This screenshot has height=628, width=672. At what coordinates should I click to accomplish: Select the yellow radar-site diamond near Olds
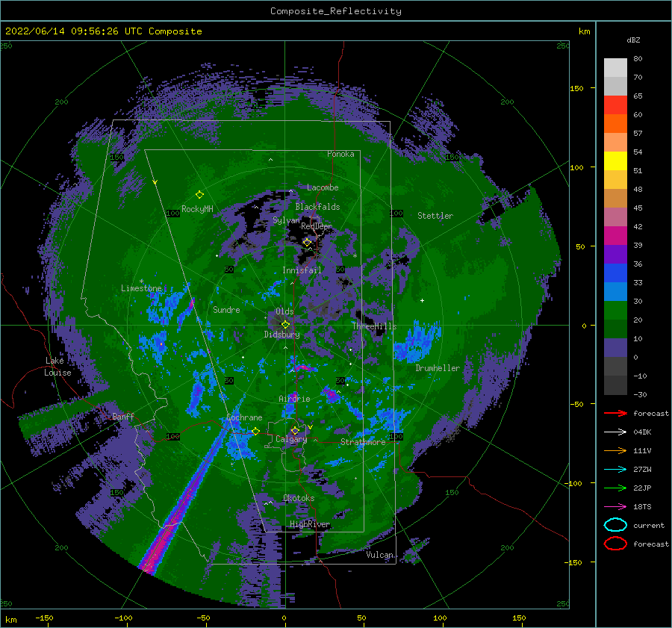coord(285,325)
